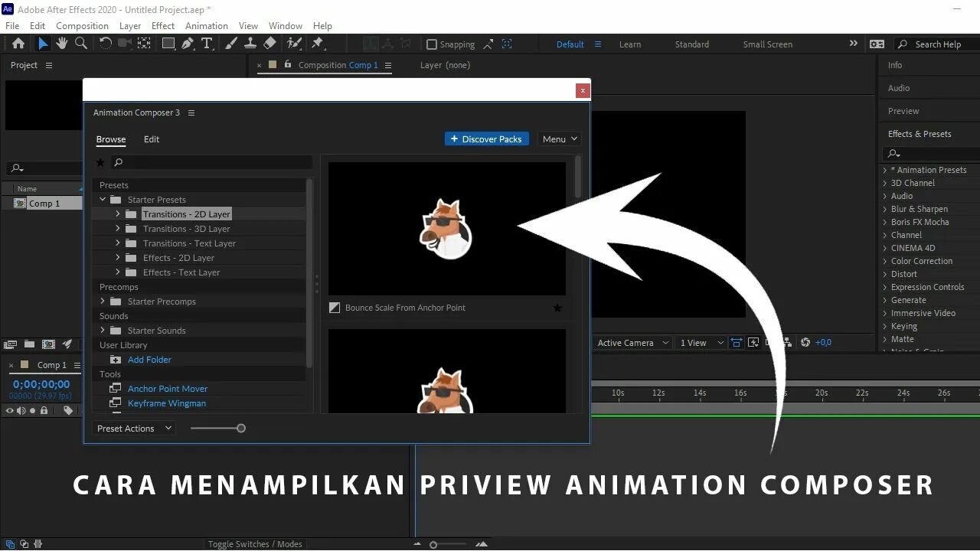Screen dimensions: 980x551
Task: Select the Type text tool
Action: [x=207, y=44]
